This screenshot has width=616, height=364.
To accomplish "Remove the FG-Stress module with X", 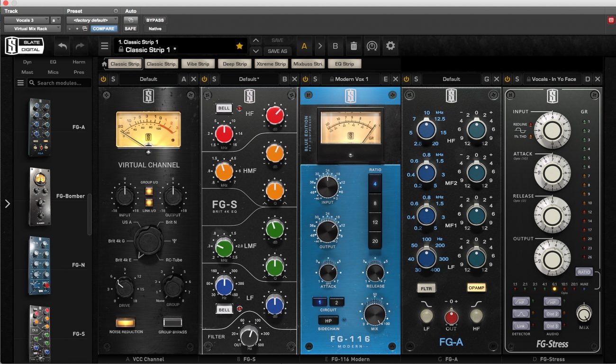I will pos(598,79).
